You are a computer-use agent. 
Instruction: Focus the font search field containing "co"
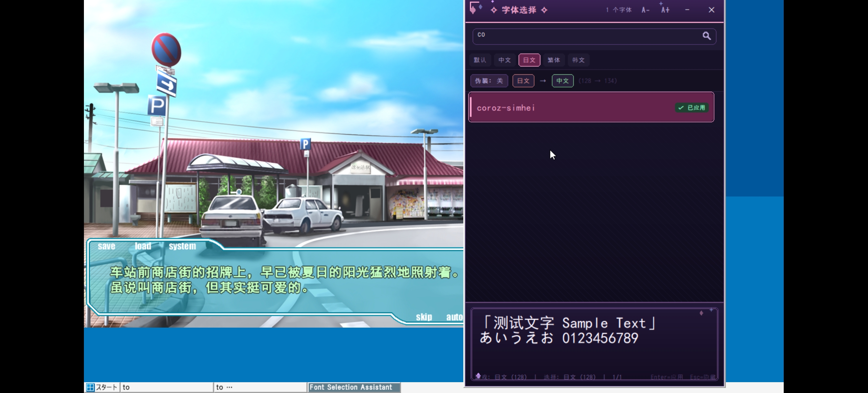pyautogui.click(x=594, y=36)
